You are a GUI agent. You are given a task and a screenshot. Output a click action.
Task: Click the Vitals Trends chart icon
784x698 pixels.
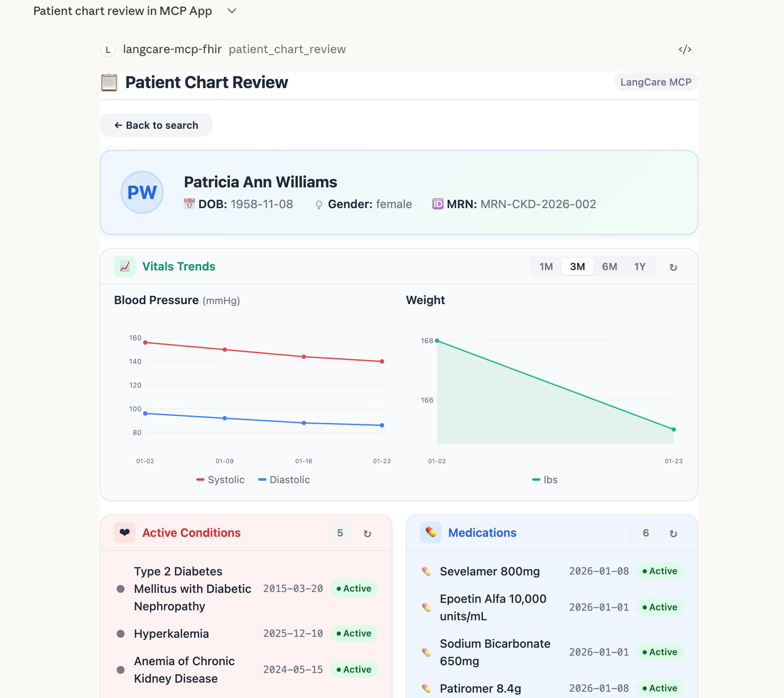pyautogui.click(x=124, y=266)
